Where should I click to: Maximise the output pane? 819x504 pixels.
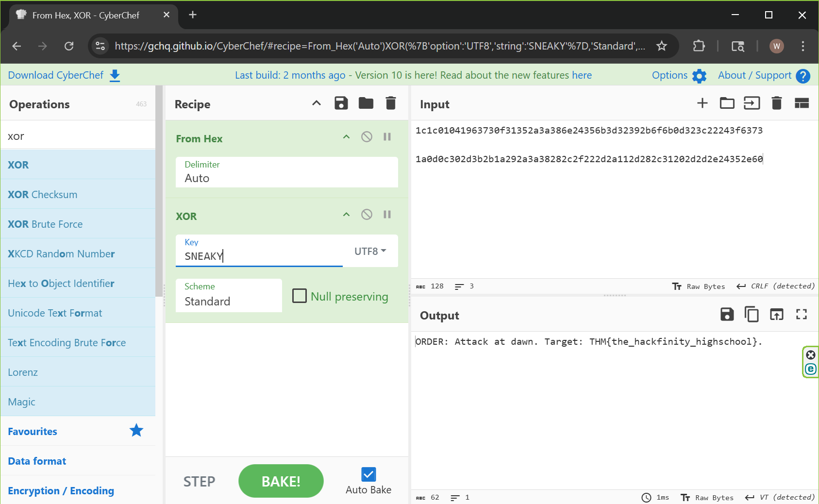(801, 315)
